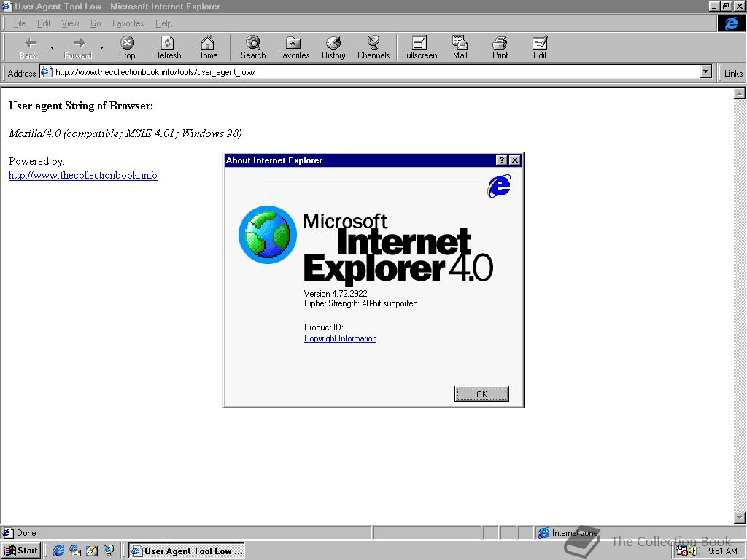Launch Internet Explorer from Quick Launch
The image size is (747, 560).
[58, 551]
